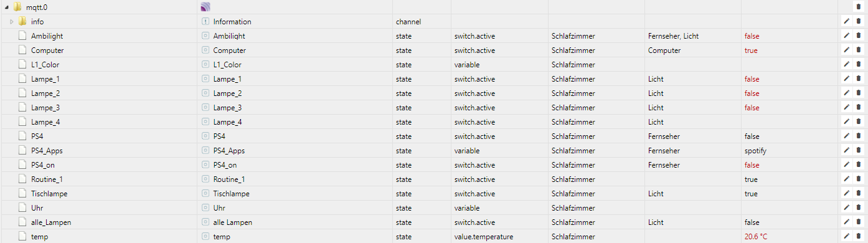The height and width of the screenshot is (243, 868).
Task: Edit the Routine_1 object
Action: coord(846,179)
